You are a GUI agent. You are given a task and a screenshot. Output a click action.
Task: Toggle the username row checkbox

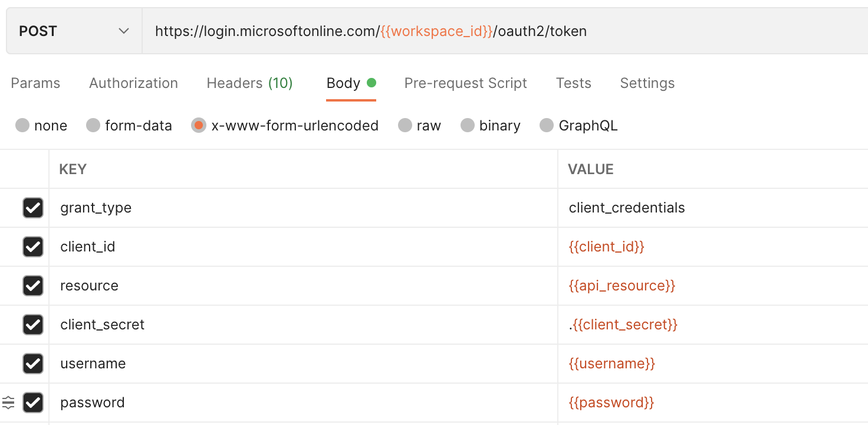33,364
